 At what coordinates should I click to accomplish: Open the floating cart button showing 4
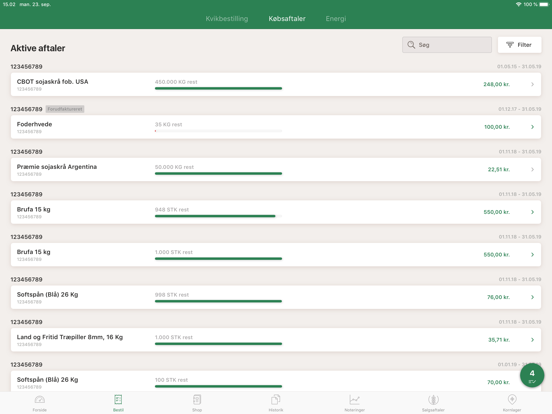point(532,376)
